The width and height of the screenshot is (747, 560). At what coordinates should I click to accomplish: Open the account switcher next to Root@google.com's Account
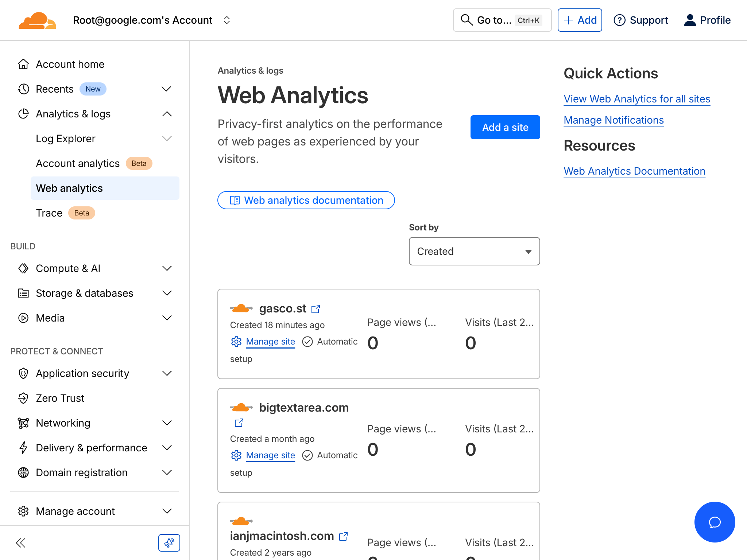pos(227,20)
